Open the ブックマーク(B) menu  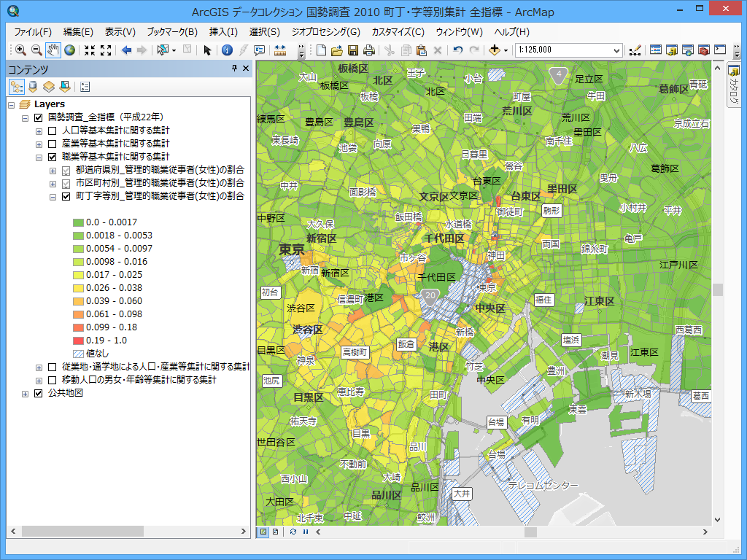171,32
